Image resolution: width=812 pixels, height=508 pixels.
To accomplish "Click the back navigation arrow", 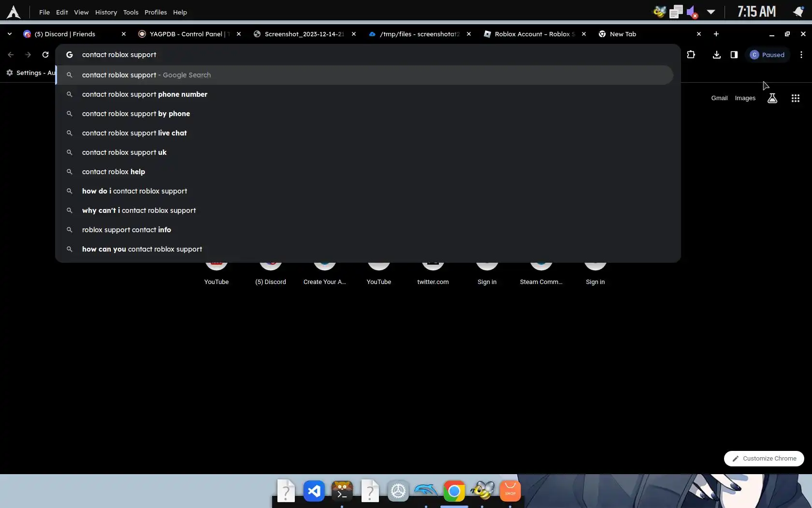I will pyautogui.click(x=11, y=55).
